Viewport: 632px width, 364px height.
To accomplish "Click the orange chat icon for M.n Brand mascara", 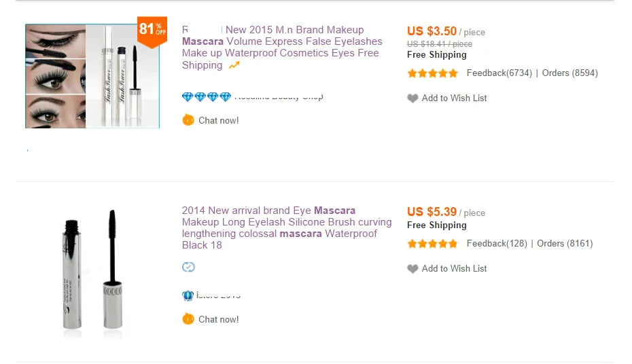I will click(x=188, y=120).
